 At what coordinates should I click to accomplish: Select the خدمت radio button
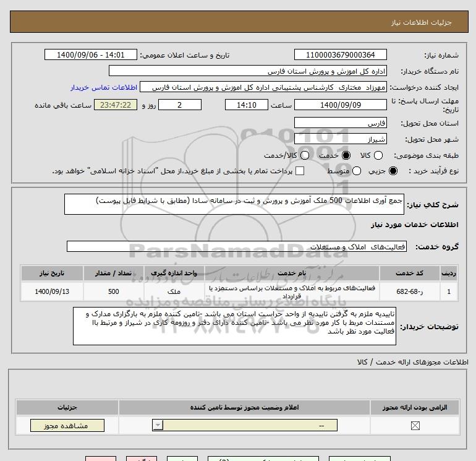coord(346,155)
